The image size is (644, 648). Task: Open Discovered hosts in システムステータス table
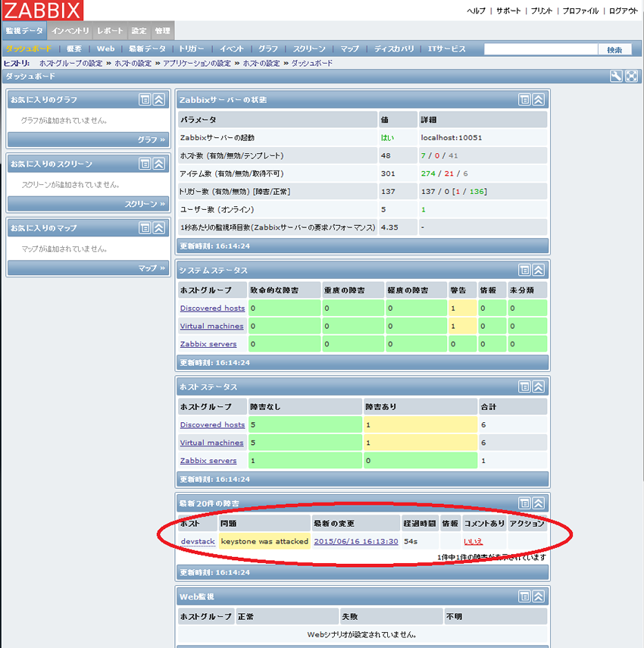click(x=212, y=308)
